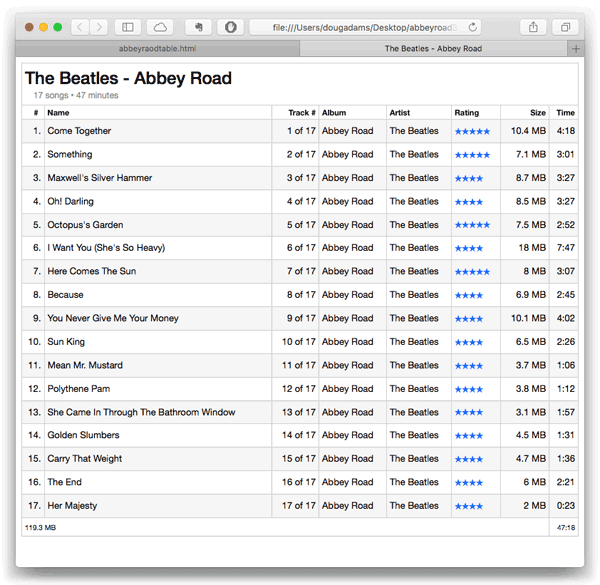Click the round extension icon beside the address bar
This screenshot has width=600, height=585.
point(230,27)
